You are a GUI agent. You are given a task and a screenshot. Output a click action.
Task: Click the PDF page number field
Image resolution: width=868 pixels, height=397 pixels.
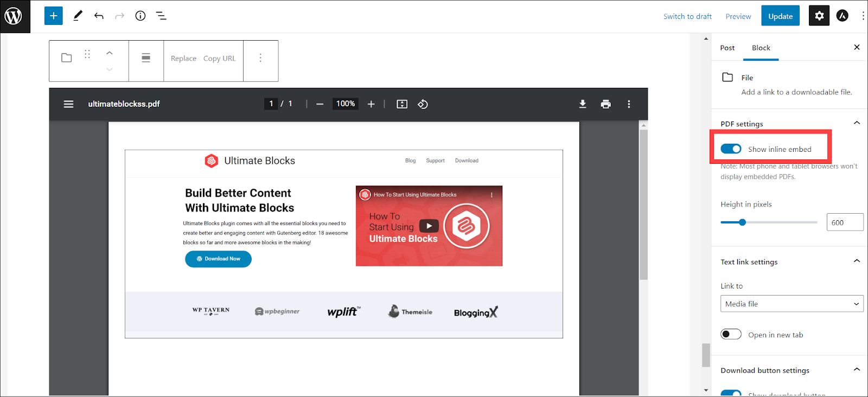(271, 104)
